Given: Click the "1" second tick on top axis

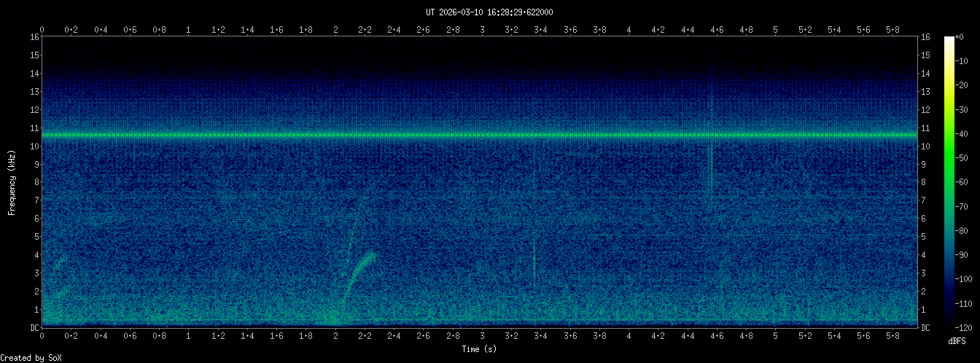Looking at the screenshot, I should pyautogui.click(x=189, y=30).
